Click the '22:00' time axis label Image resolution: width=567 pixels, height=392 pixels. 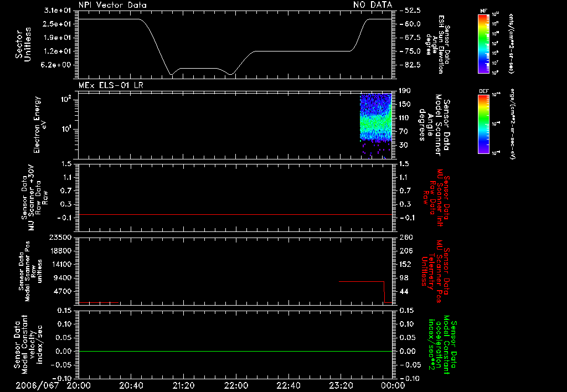point(236,385)
